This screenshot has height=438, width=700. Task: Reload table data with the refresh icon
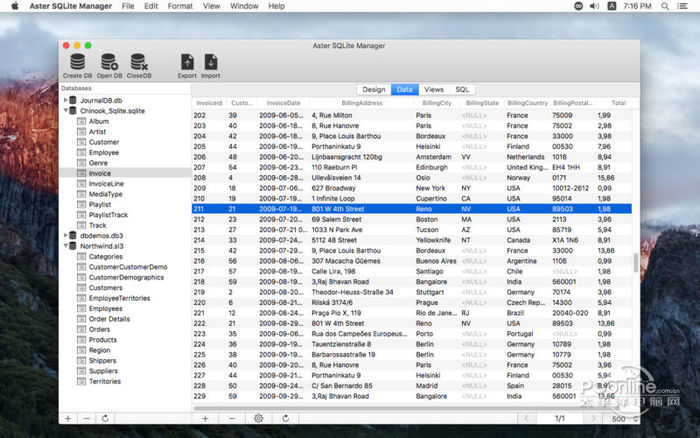click(285, 418)
